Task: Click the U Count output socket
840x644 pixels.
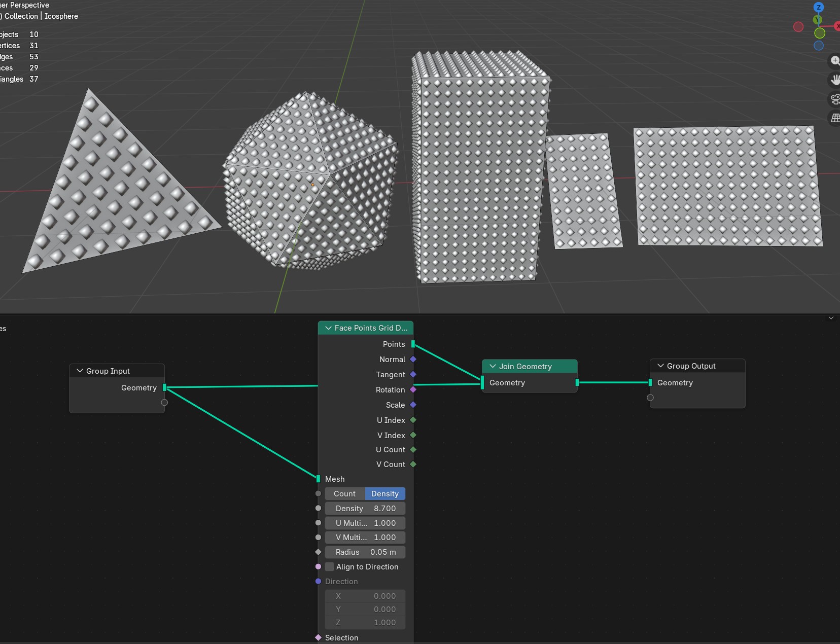Action: coord(413,450)
